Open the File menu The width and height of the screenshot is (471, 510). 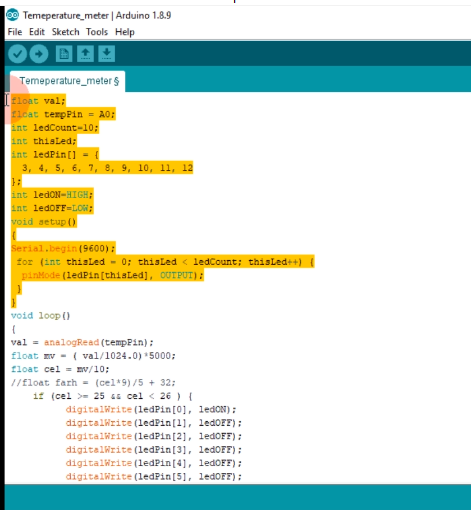15,32
